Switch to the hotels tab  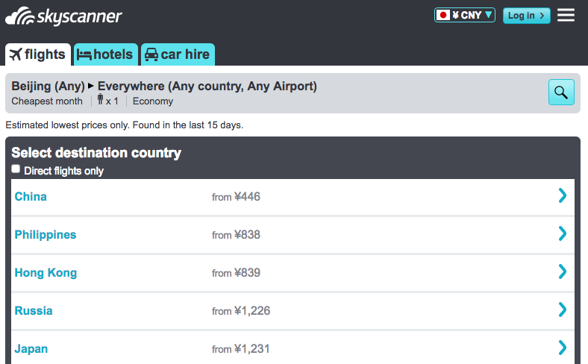[x=106, y=54]
